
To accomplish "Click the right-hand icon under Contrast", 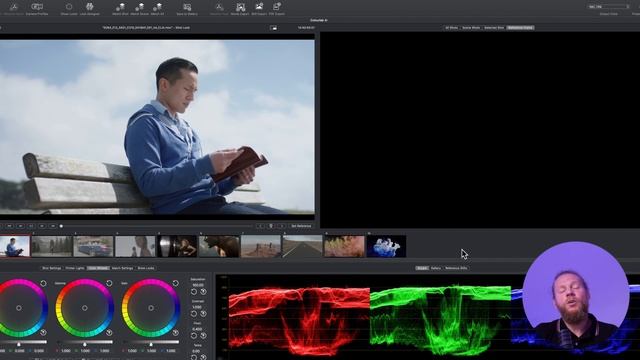I will click(x=203, y=314).
